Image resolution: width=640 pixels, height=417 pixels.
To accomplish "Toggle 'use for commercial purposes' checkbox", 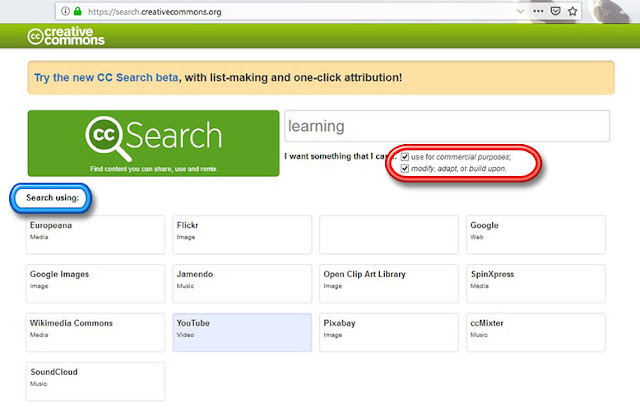I will coord(404,157).
